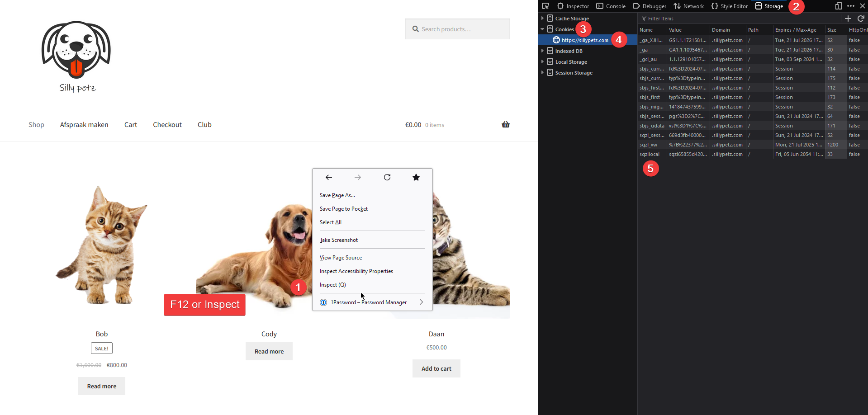Close the developer tools panel

coord(863,6)
